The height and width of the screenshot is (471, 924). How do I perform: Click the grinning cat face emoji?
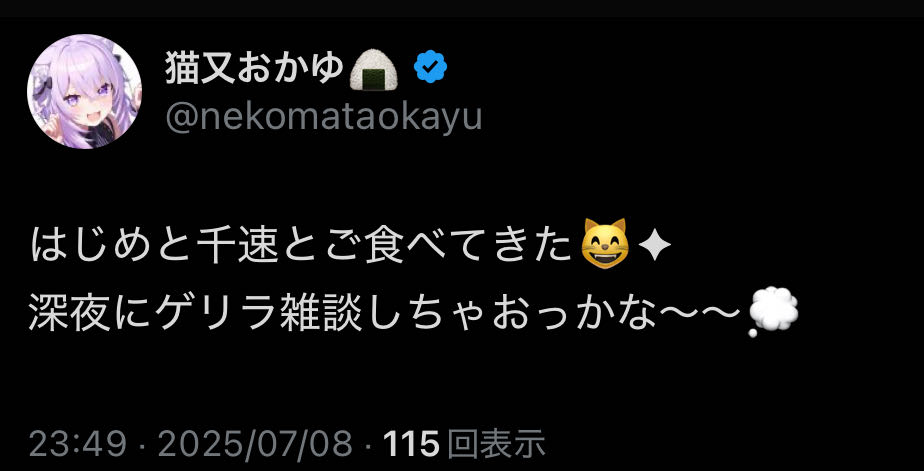[x=605, y=243]
